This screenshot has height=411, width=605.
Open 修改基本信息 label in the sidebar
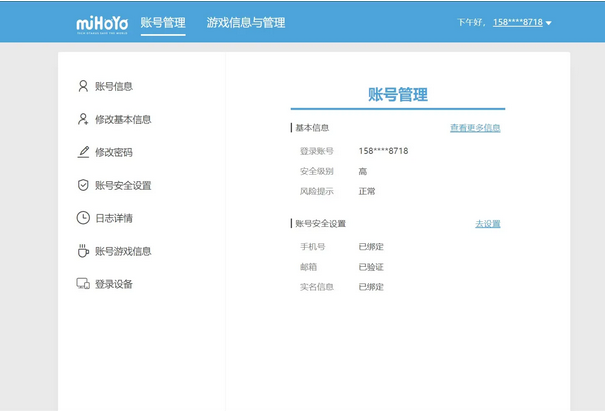[123, 120]
